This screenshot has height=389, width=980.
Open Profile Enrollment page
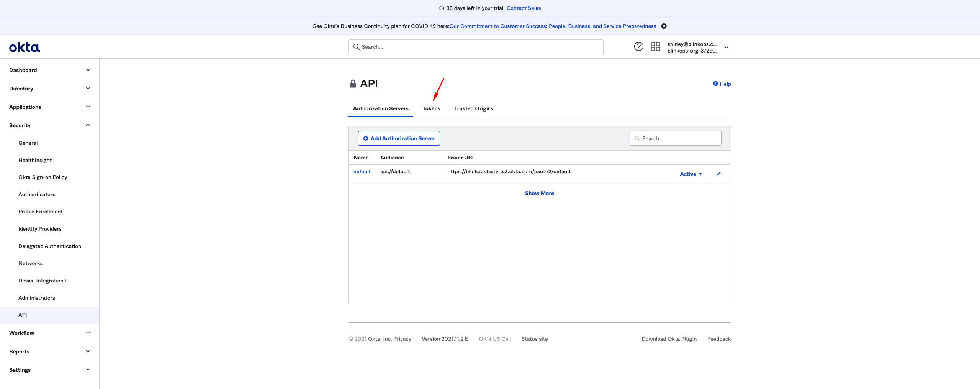click(41, 212)
